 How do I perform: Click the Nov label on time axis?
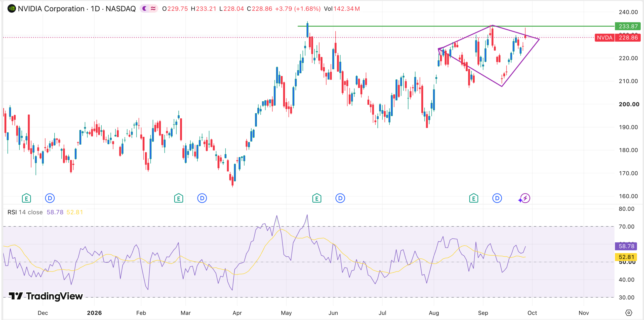(584, 313)
